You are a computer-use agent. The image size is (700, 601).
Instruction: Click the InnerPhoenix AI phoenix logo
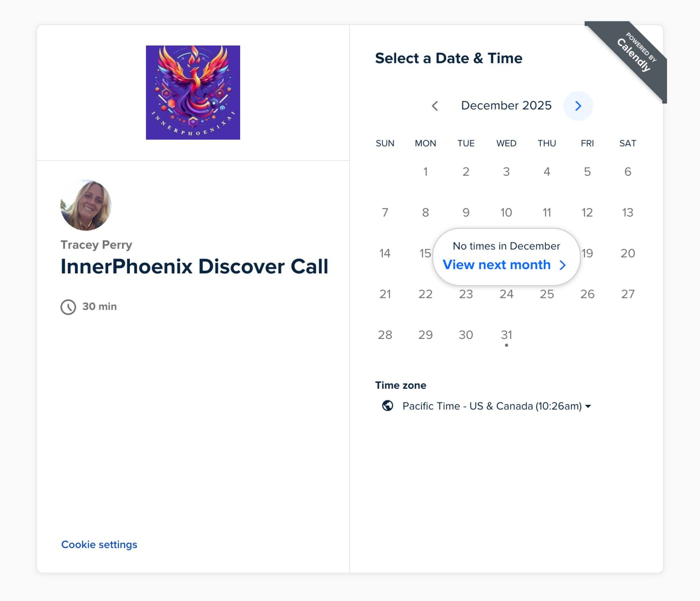click(193, 93)
